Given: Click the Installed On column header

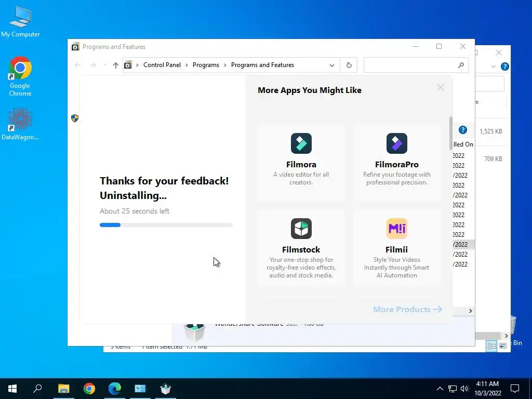Looking at the screenshot, I should pos(464,144).
